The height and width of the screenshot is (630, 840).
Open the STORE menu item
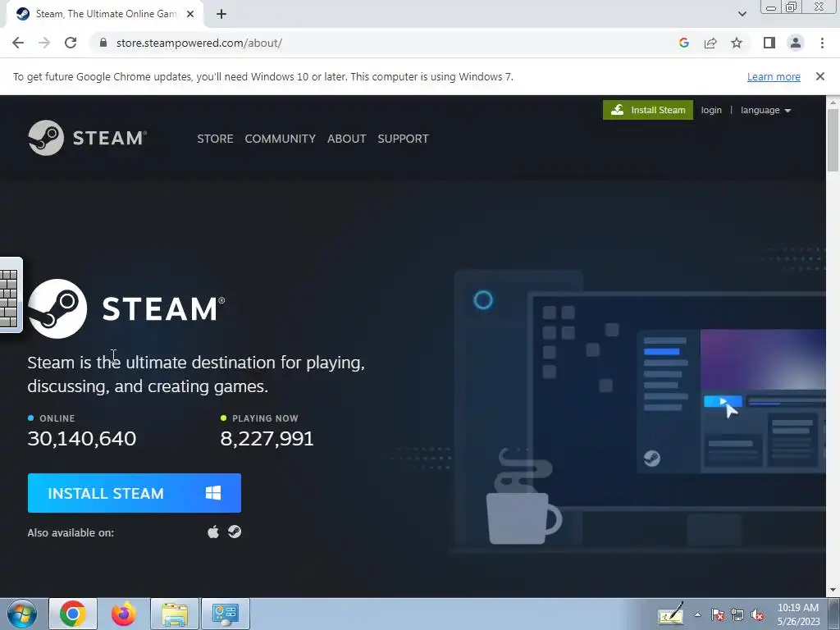(215, 139)
